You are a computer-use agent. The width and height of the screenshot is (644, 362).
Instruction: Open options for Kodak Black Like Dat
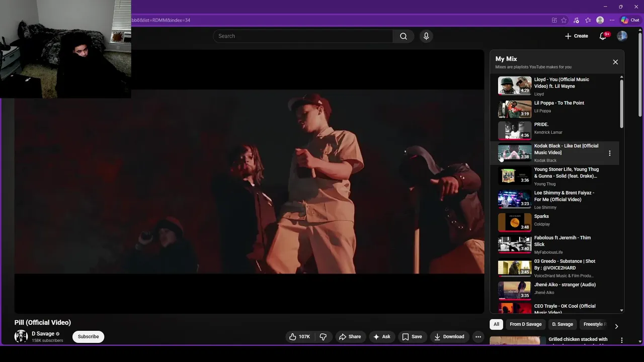(x=610, y=153)
